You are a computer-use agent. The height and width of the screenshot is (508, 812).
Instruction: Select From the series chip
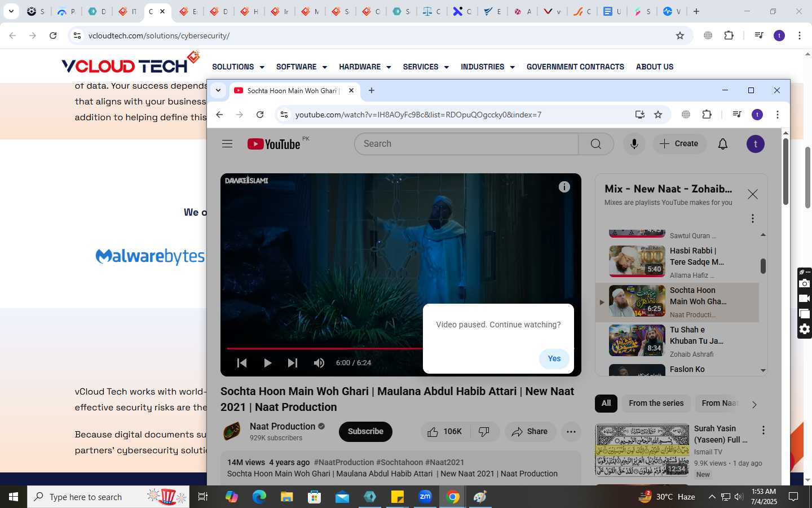656,404
